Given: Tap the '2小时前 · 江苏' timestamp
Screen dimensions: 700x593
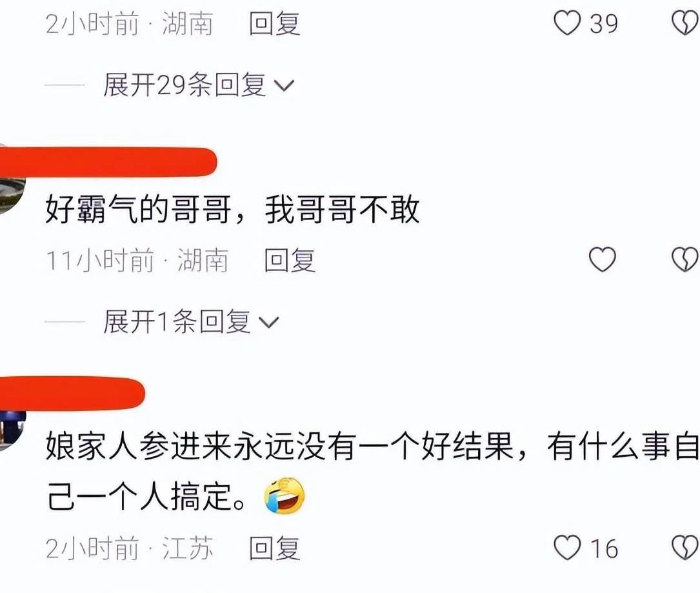Looking at the screenshot, I should pos(130,548).
